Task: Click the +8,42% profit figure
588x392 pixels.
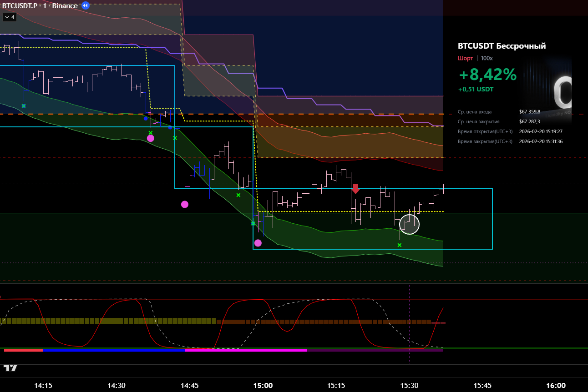Action: [487, 75]
